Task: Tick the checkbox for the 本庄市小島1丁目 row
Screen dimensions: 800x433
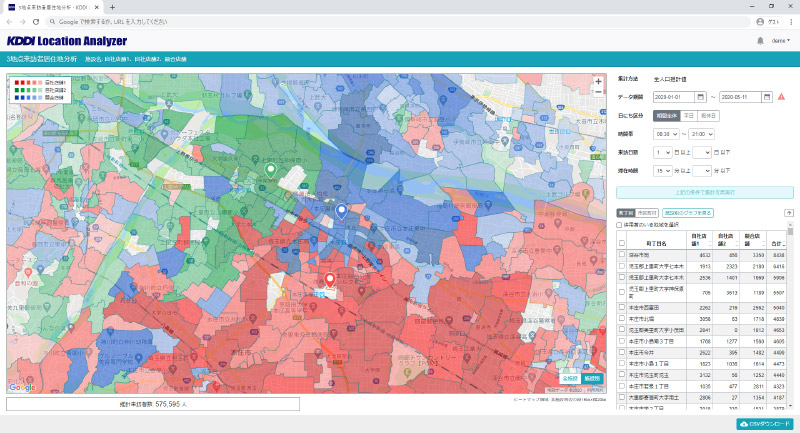Action: tap(621, 364)
